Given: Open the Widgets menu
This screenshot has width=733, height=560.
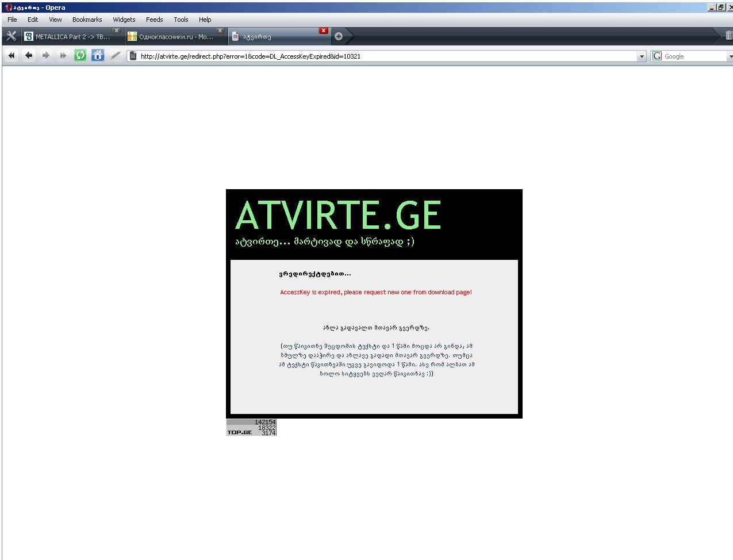Looking at the screenshot, I should (124, 20).
